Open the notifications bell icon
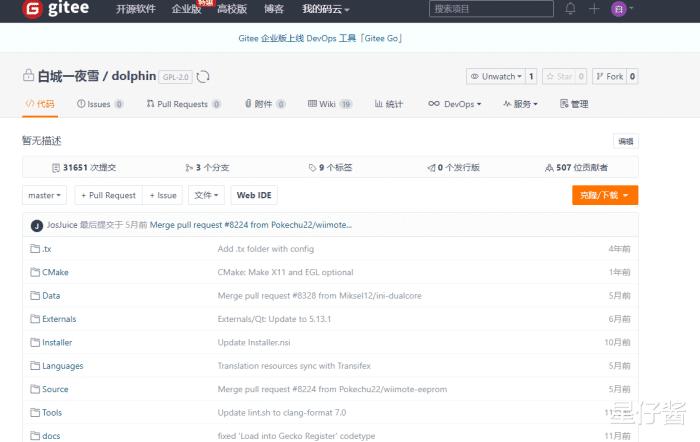Image resolution: width=700 pixels, height=442 pixels. [x=570, y=8]
